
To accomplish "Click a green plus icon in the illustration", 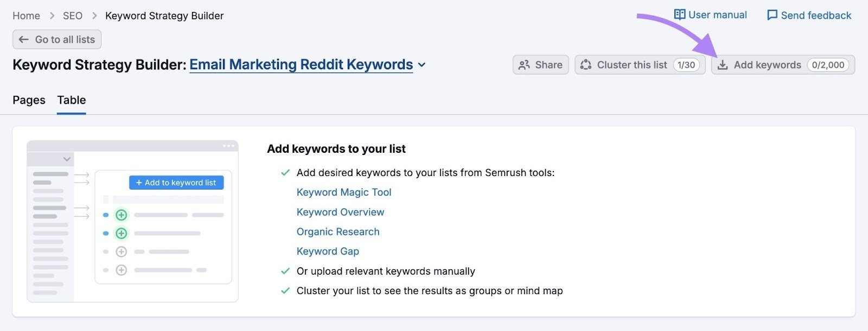I will pos(121,215).
